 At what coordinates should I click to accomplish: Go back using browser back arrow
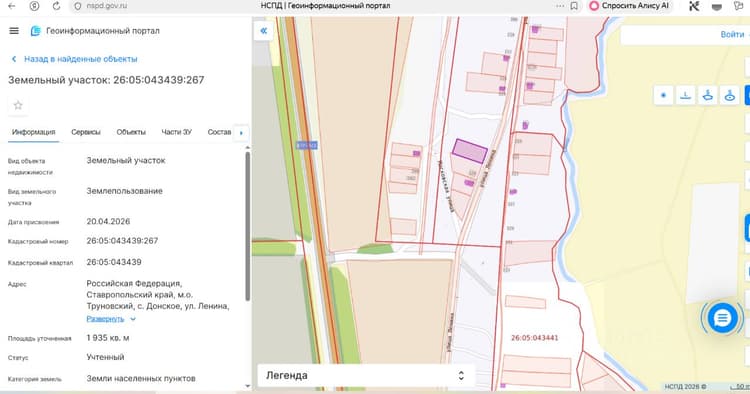[x=12, y=6]
